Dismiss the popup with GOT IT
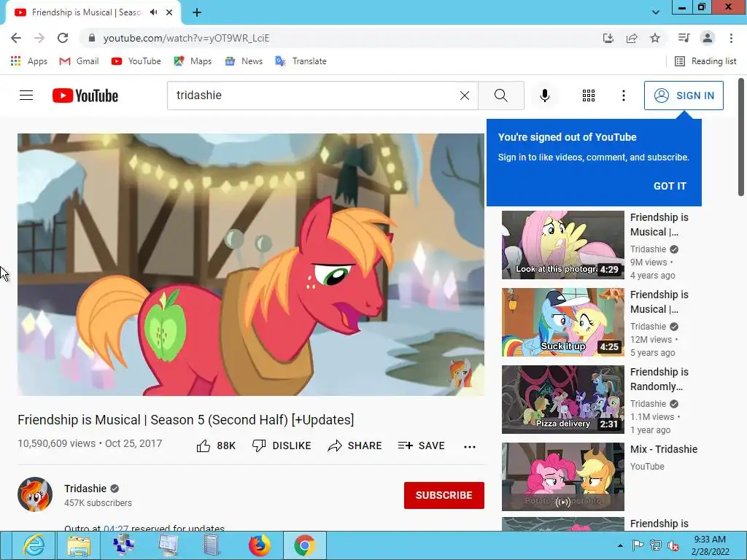 [670, 186]
